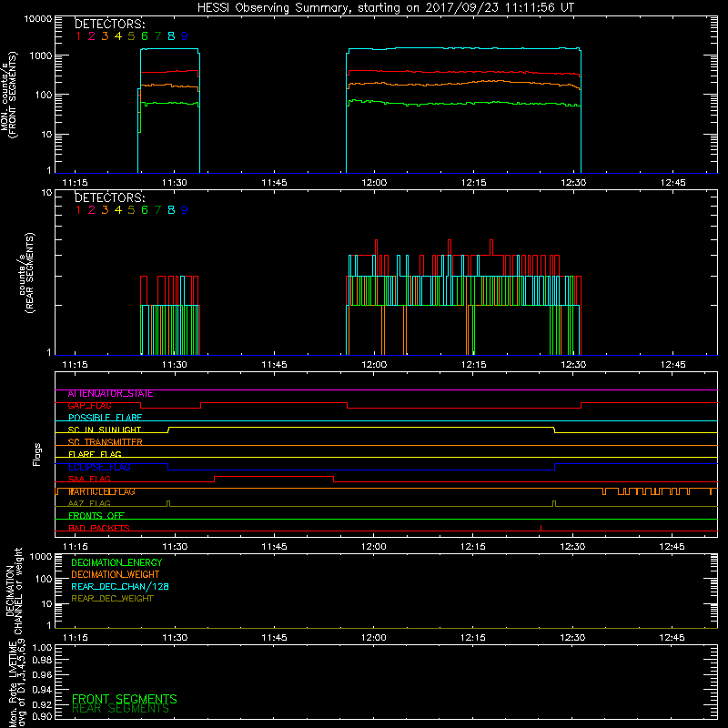Select dark green detector 7 in rear legend
Image resolution: width=728 pixels, height=728 pixels.
point(157,210)
